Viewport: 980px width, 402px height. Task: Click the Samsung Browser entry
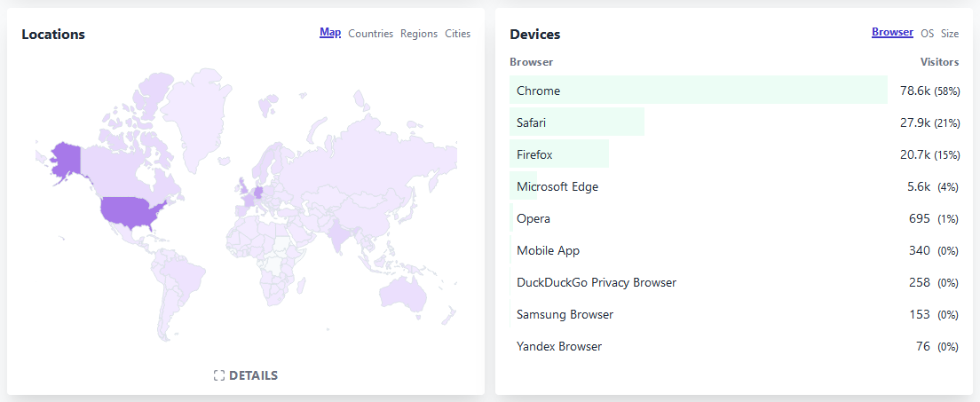tap(565, 314)
